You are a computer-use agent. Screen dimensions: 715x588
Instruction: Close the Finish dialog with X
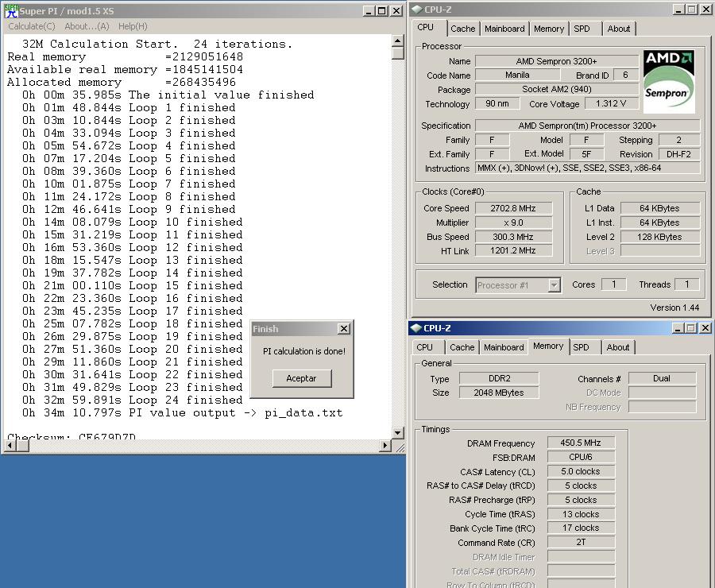click(344, 328)
